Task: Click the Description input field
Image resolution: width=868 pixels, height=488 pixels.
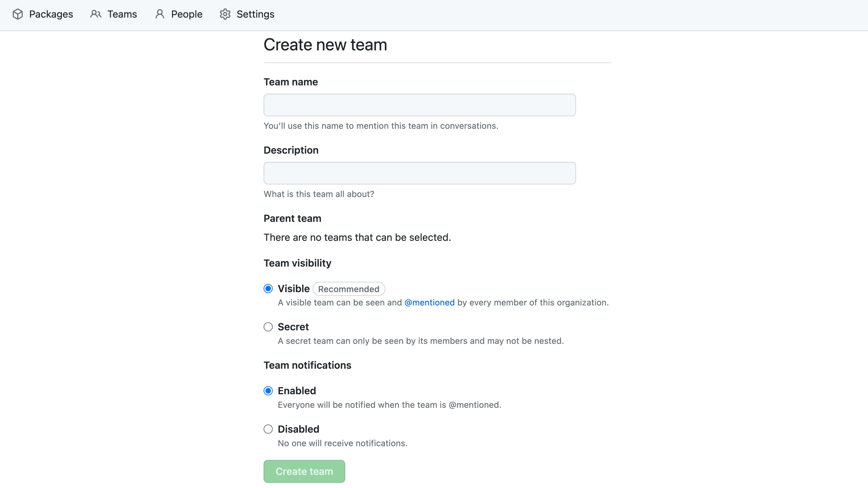Action: point(419,173)
